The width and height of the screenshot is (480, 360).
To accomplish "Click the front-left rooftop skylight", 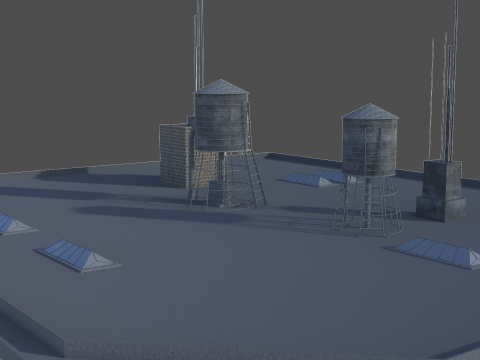I will pyautogui.click(x=79, y=255).
